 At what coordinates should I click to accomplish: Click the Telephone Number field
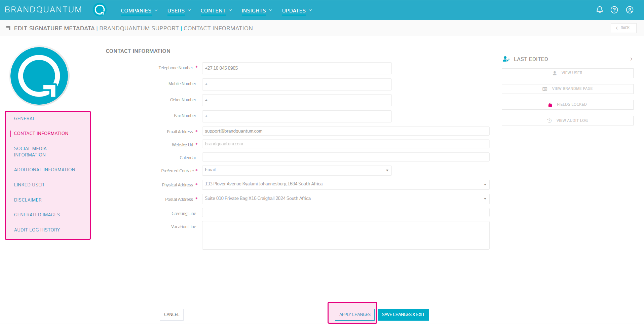(297, 68)
